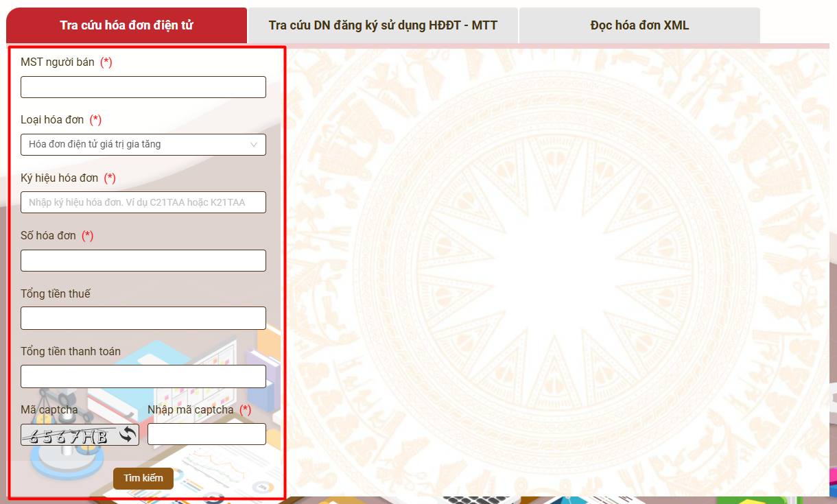
Task: Refresh the captcha code image
Action: point(128,434)
